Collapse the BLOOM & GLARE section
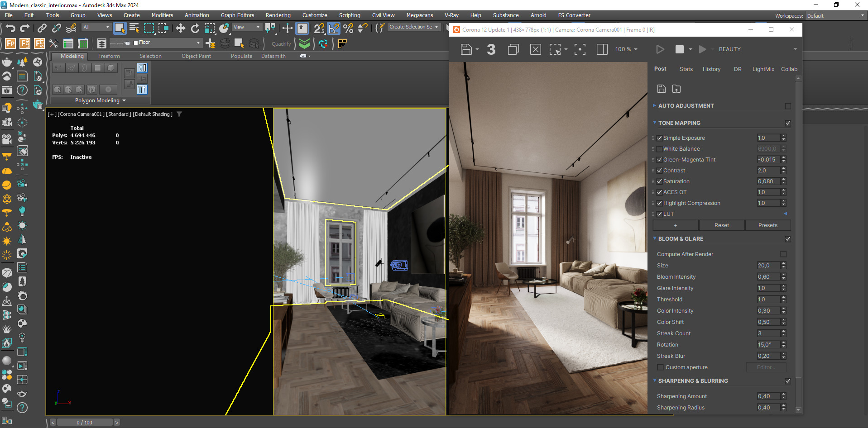 tap(655, 238)
